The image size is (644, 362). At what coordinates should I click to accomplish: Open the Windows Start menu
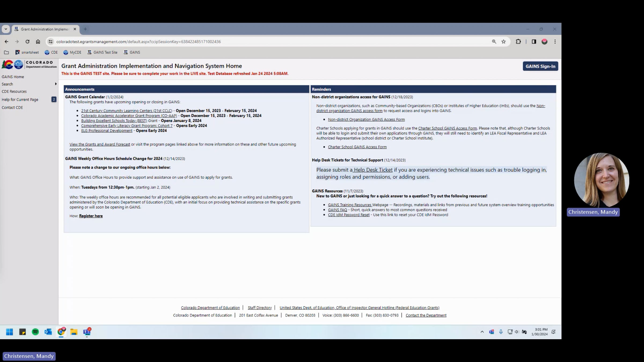tap(9, 332)
